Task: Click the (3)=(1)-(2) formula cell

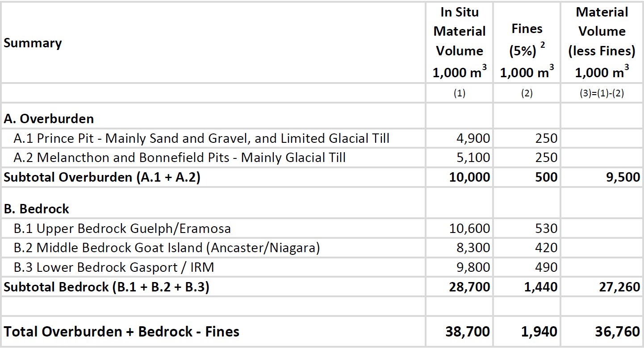Action: [x=601, y=94]
